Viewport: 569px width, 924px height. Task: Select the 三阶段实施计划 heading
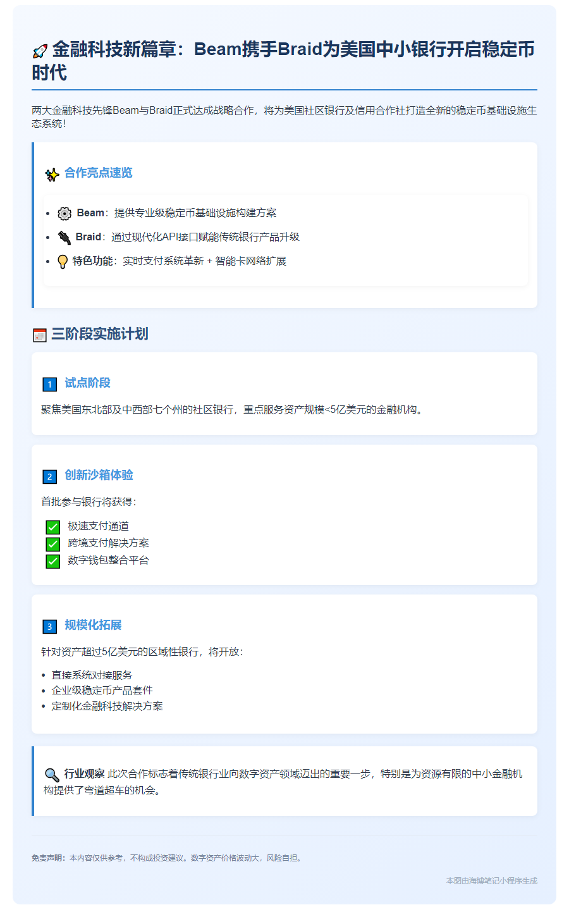(100, 334)
